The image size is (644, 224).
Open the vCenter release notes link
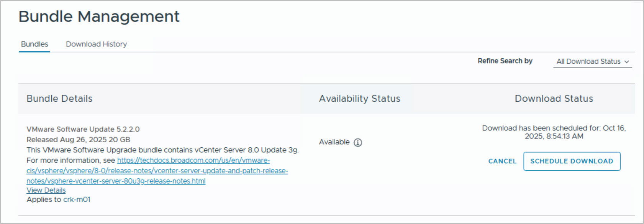(157, 171)
